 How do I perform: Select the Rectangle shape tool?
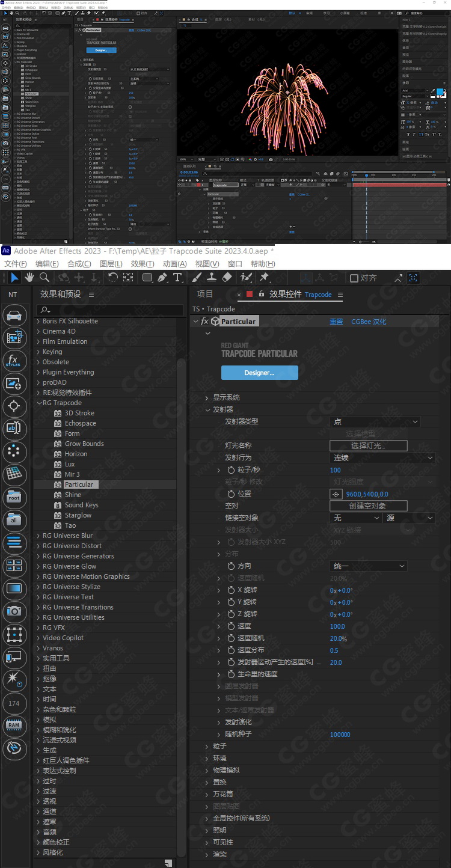tap(147, 277)
